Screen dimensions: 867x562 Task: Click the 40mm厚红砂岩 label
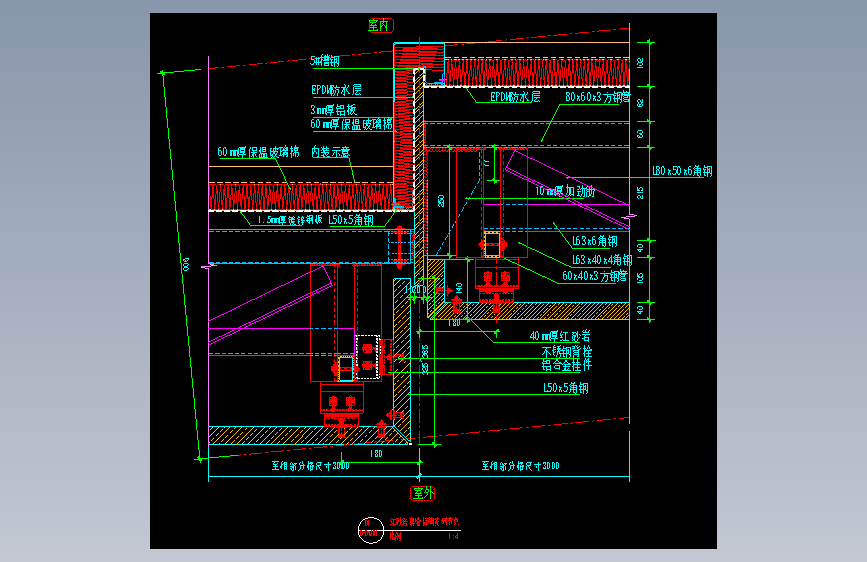[560, 336]
